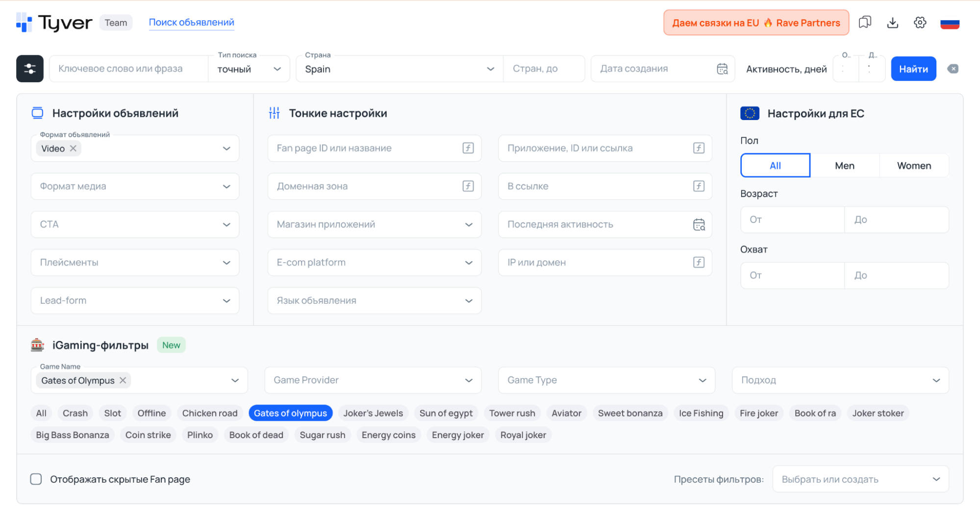Screen dimensions: 980x515
Task: Select Men gender option
Action: point(844,166)
